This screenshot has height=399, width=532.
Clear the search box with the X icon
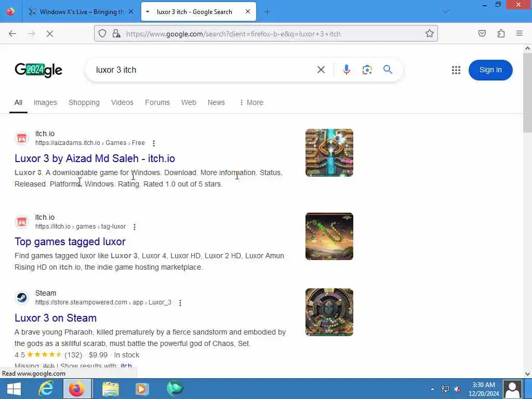[x=321, y=70]
